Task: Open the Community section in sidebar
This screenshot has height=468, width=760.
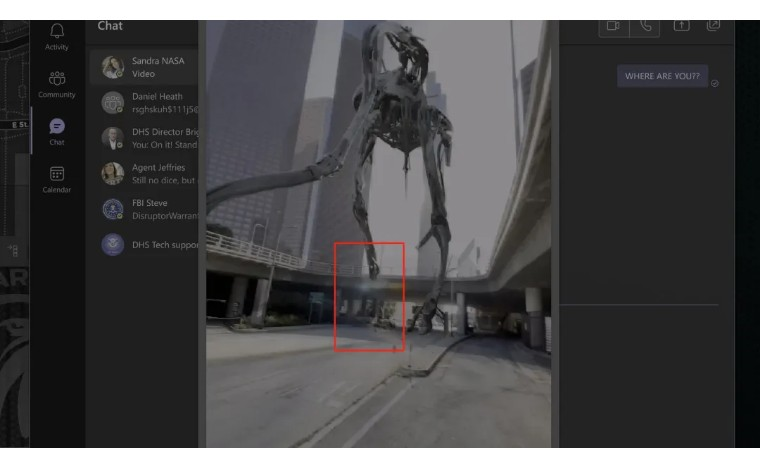Action: [57, 82]
